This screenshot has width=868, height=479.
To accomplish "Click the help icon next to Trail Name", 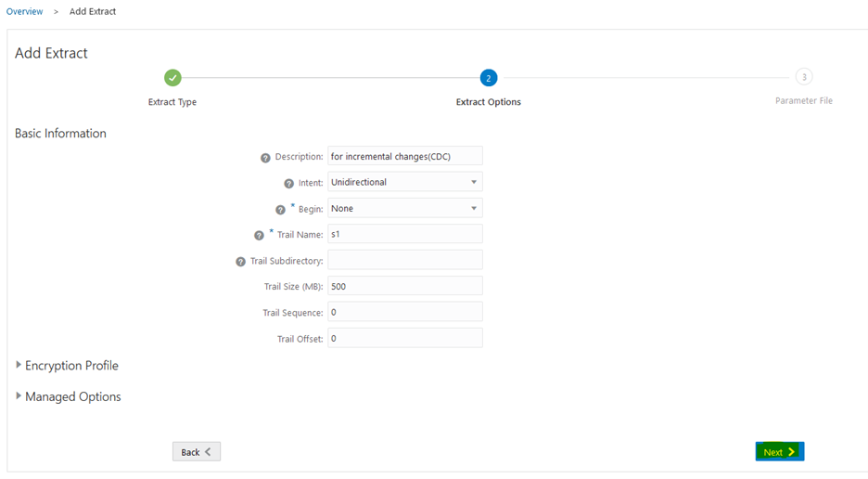I will pos(259,236).
